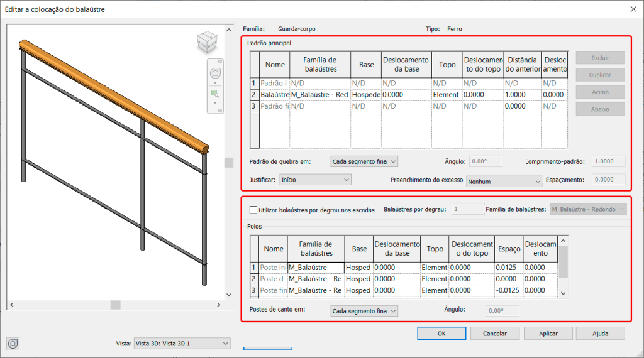This screenshot has height=358, width=644.
Task: Open the steering wheel navigation tool
Action: point(215,72)
